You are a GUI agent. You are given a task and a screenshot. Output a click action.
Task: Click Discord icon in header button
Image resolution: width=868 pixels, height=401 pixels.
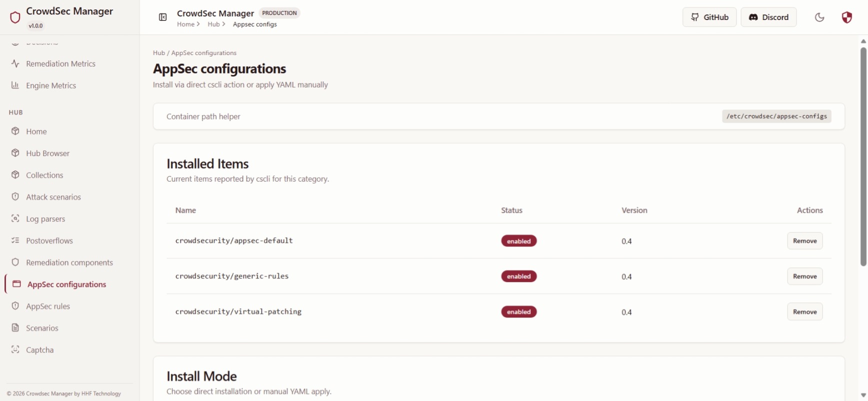(x=753, y=17)
